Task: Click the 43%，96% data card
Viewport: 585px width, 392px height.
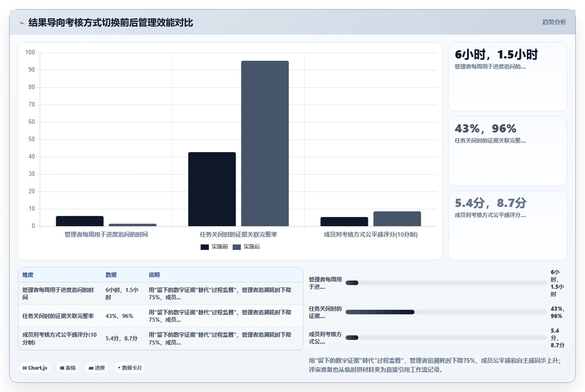Action: click(x=507, y=151)
